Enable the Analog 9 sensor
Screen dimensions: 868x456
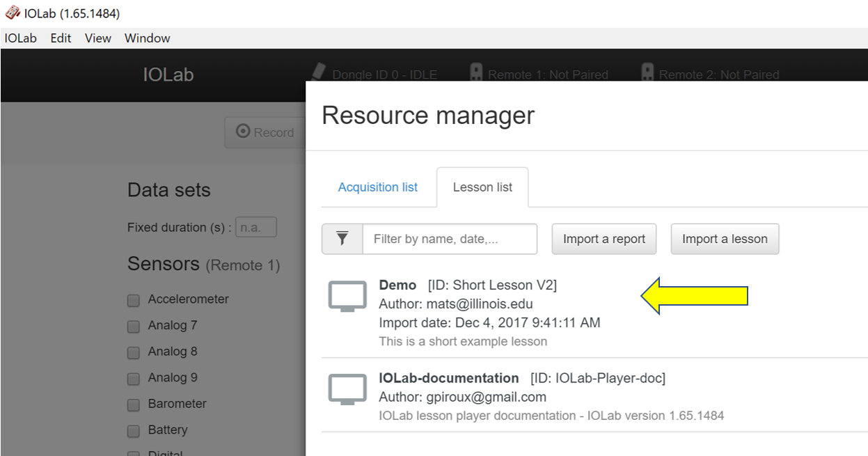(x=133, y=377)
